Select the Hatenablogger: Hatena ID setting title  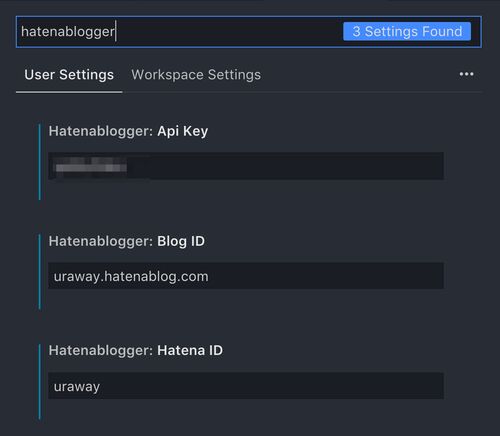[x=136, y=350]
